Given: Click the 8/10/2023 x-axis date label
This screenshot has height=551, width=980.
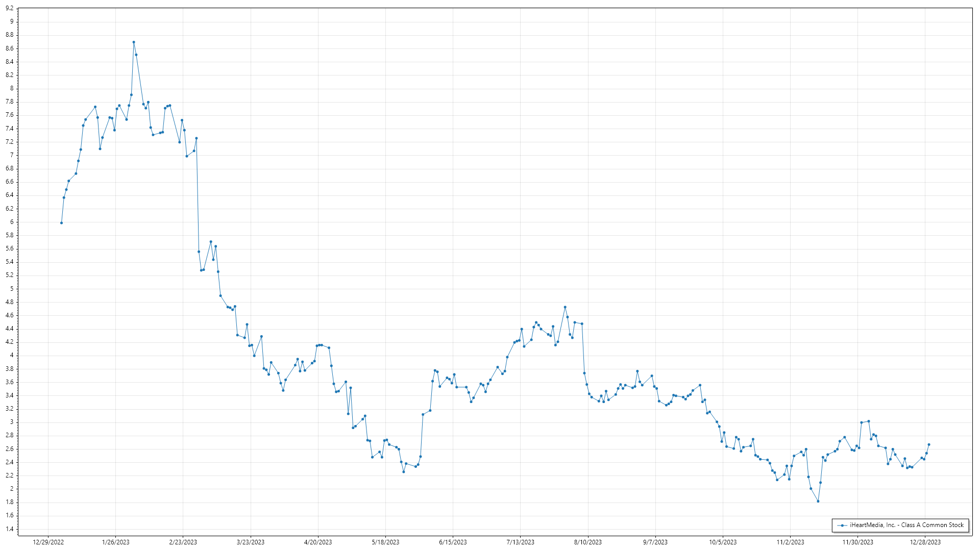Looking at the screenshot, I should 588,542.
